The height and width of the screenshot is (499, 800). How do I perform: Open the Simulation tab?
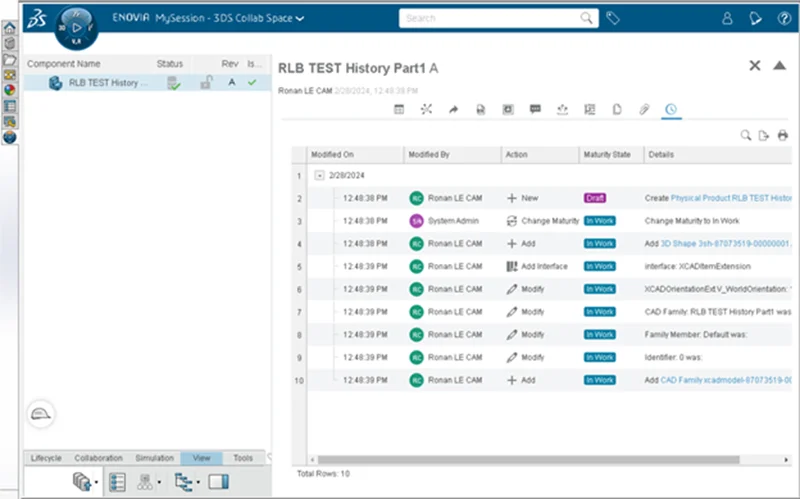[154, 457]
